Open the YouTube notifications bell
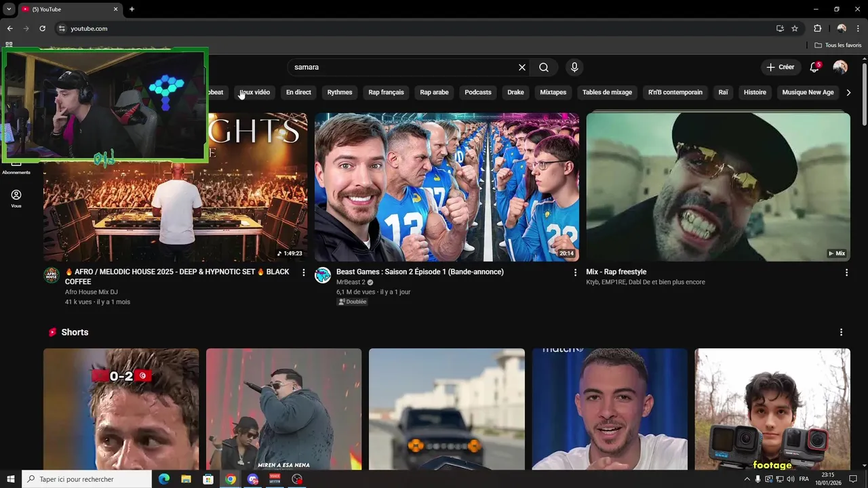The height and width of the screenshot is (488, 868). tap(814, 67)
